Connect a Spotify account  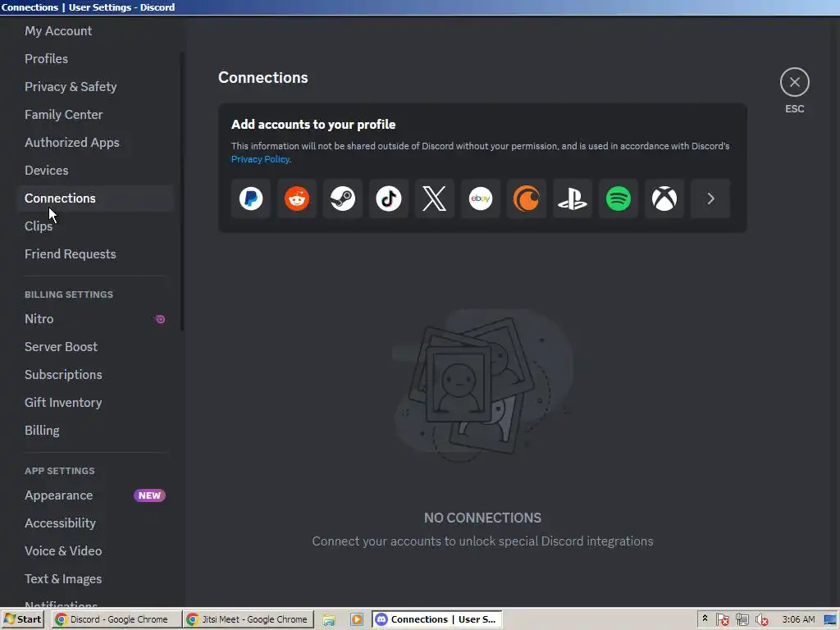pos(619,199)
